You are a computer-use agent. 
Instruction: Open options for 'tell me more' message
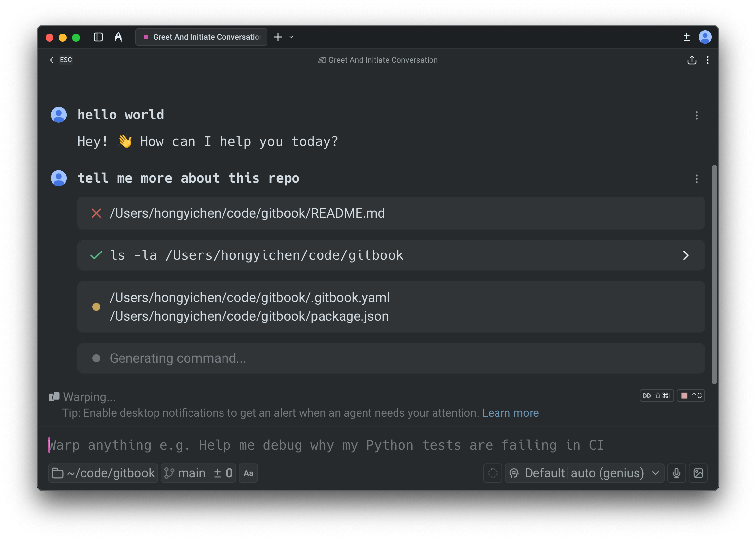point(696,179)
